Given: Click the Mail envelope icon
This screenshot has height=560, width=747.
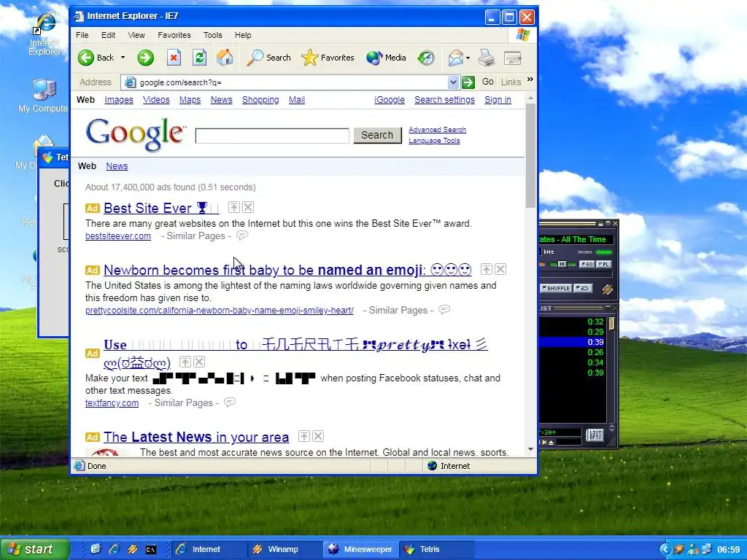Looking at the screenshot, I should coord(455,58).
